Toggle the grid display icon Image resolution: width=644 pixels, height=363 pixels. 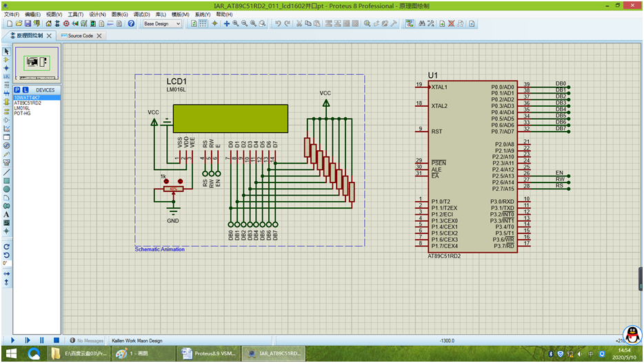pyautogui.click(x=203, y=23)
